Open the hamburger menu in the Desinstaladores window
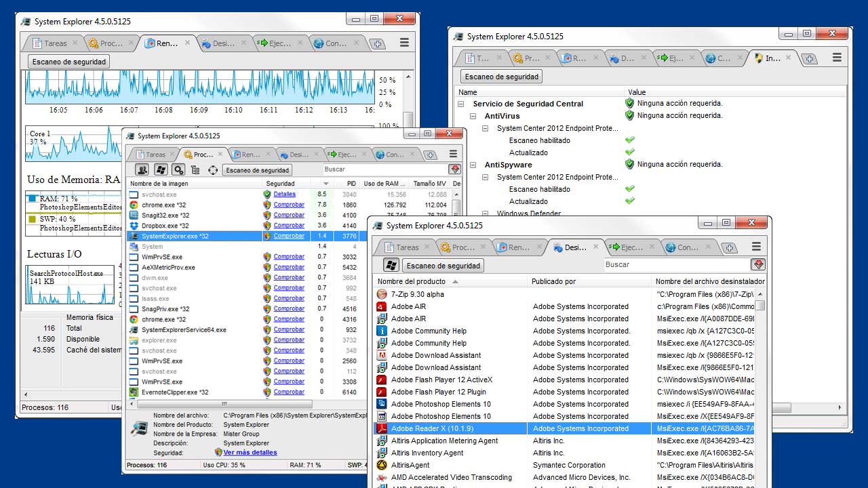The image size is (868, 488). pyautogui.click(x=755, y=247)
